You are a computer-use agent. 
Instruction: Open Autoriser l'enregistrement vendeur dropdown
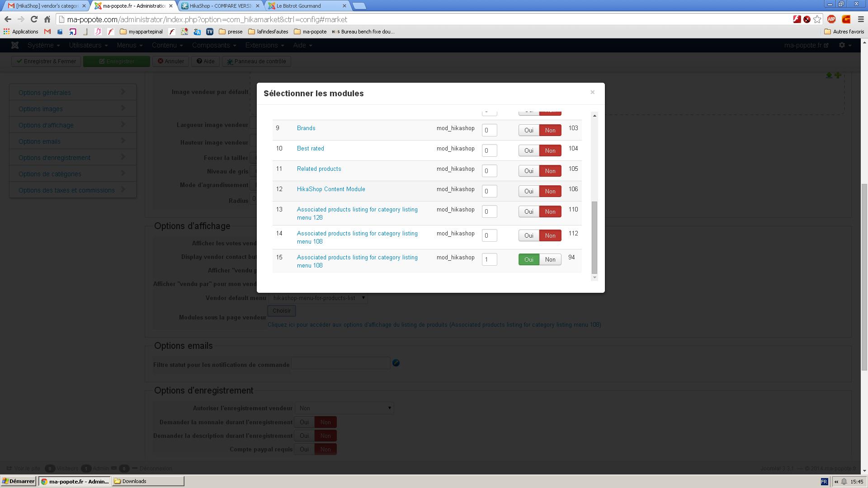[x=344, y=408]
